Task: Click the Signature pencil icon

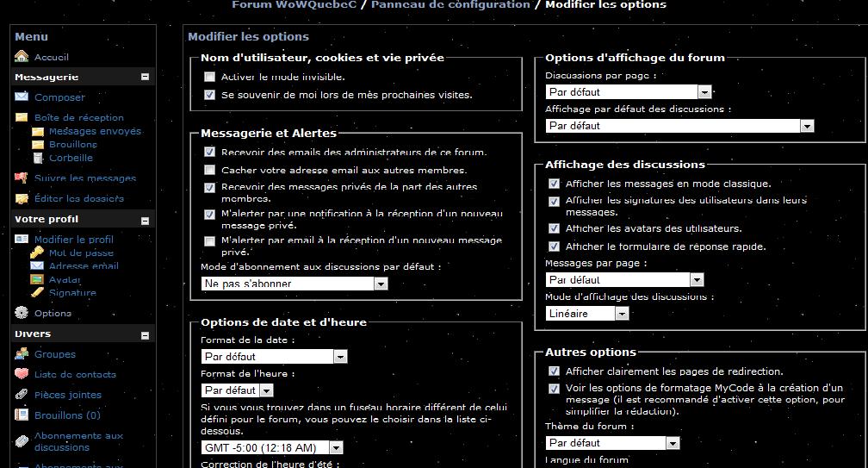Action: (37, 292)
